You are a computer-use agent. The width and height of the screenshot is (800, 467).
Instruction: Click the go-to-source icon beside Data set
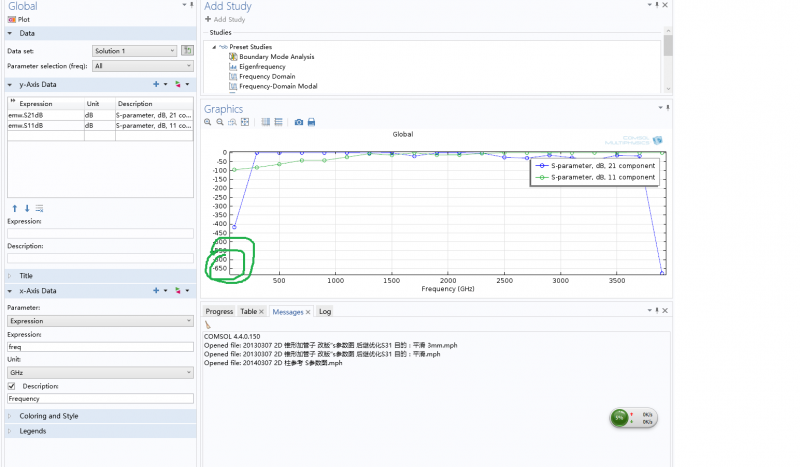pyautogui.click(x=186, y=50)
